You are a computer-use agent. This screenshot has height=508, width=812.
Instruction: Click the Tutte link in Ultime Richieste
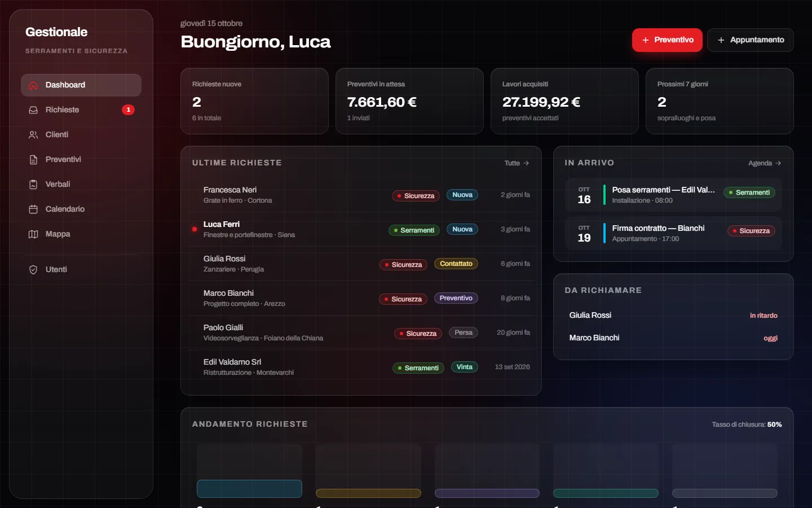[517, 163]
